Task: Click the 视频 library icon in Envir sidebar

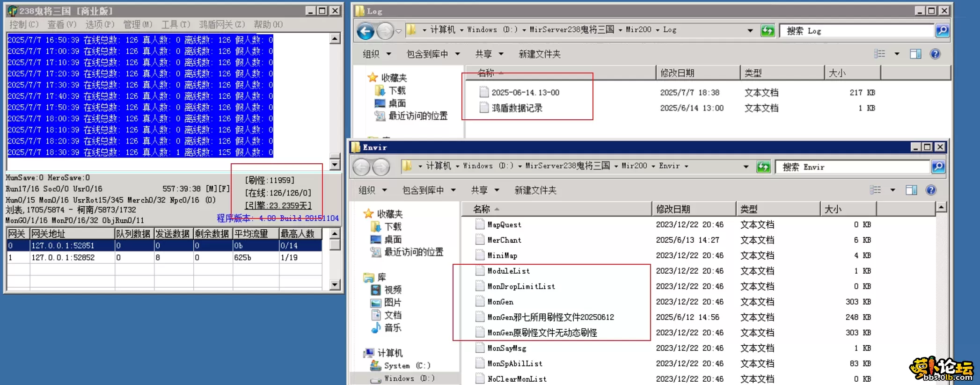Action: click(x=375, y=290)
